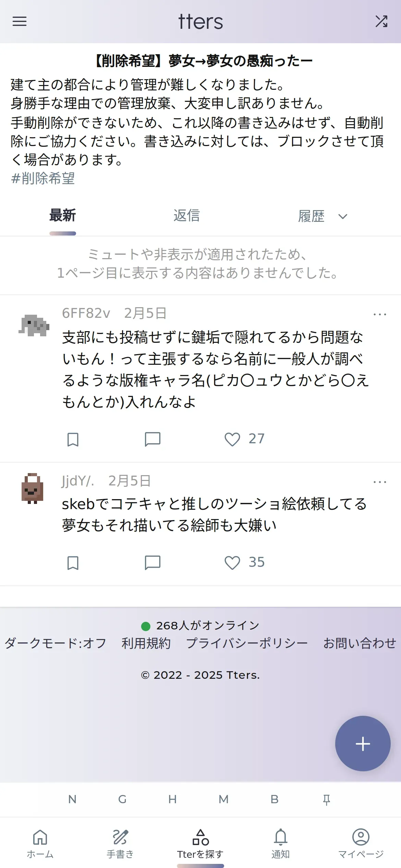The image size is (401, 868).
Task: Like the post with 27 hearts
Action: coord(232,439)
